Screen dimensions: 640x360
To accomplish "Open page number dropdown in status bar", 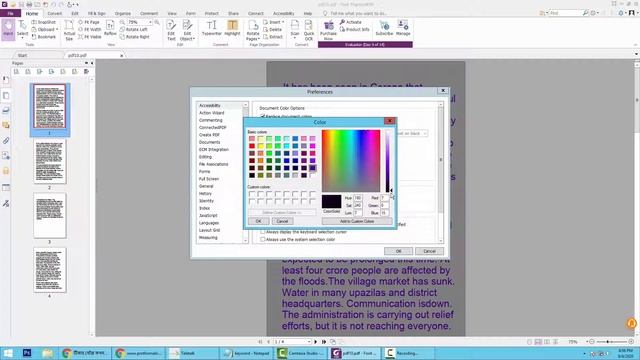I will click(x=309, y=342).
